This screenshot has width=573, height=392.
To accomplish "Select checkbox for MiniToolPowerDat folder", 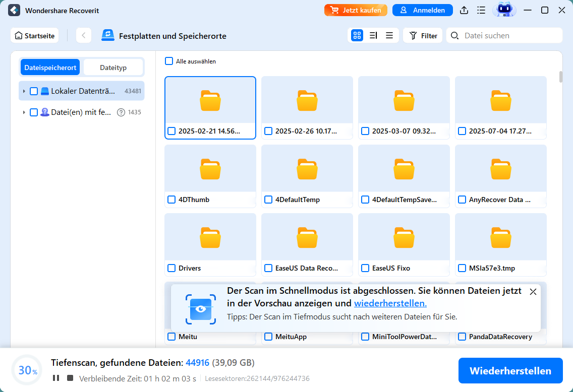I will click(365, 337).
